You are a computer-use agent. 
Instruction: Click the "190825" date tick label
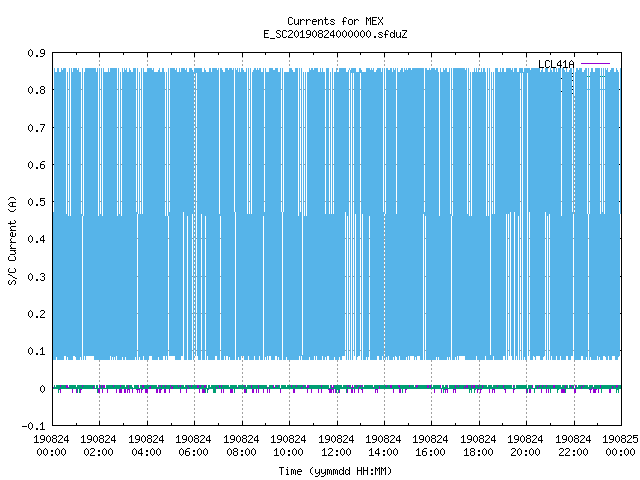coord(620,439)
